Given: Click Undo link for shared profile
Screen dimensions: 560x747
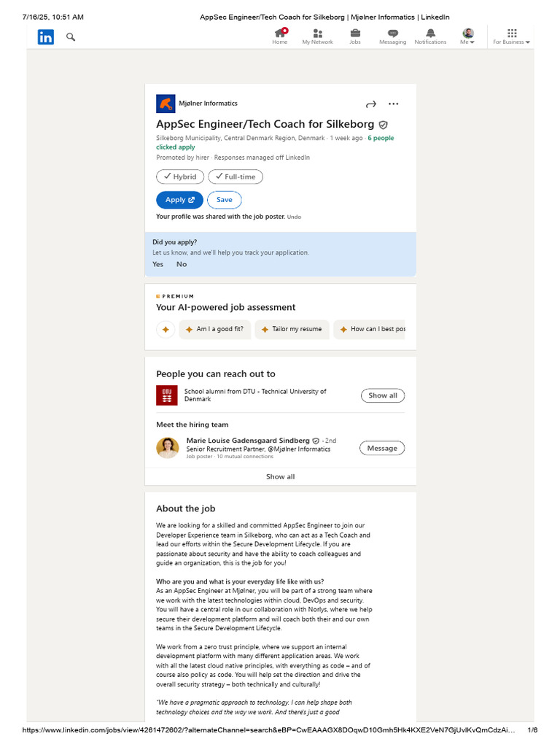Looking at the screenshot, I should click(294, 217).
